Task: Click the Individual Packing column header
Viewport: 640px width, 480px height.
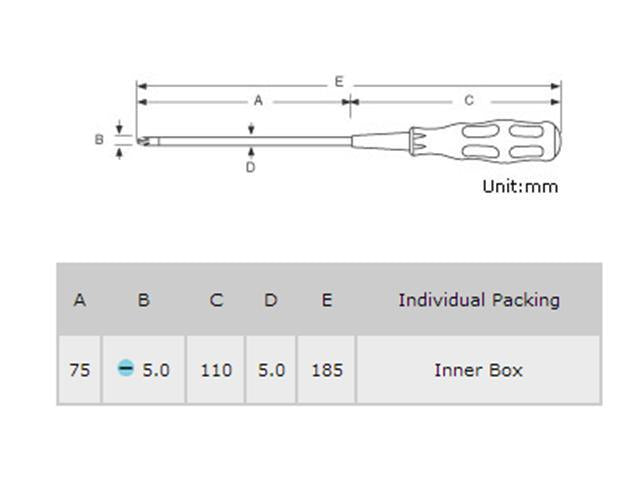Action: pos(479,299)
